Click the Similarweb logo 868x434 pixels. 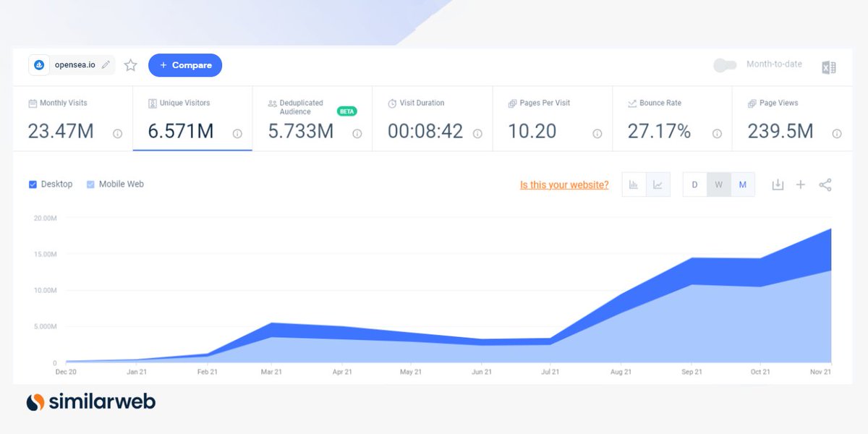(91, 402)
